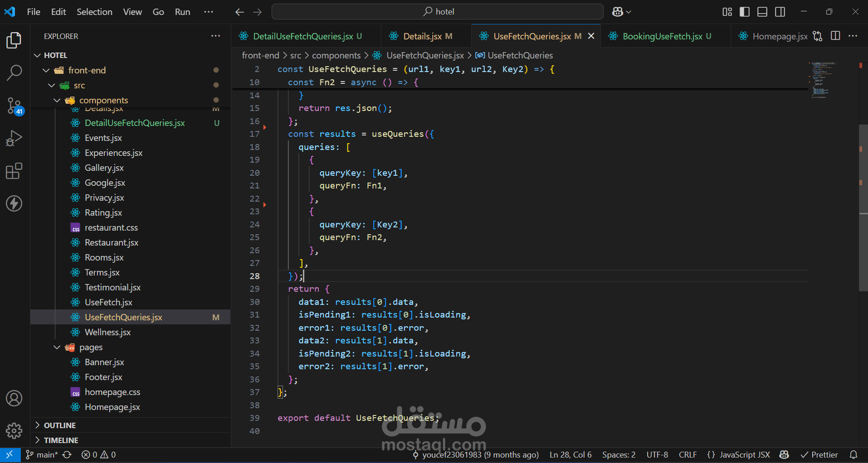Change encoding via UTF-8

pyautogui.click(x=657, y=455)
